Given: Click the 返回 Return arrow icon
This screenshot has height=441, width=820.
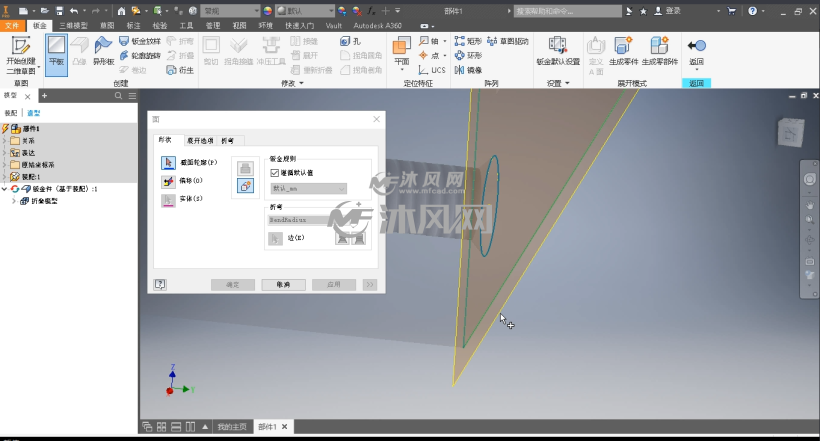Looking at the screenshot, I should pos(697,46).
